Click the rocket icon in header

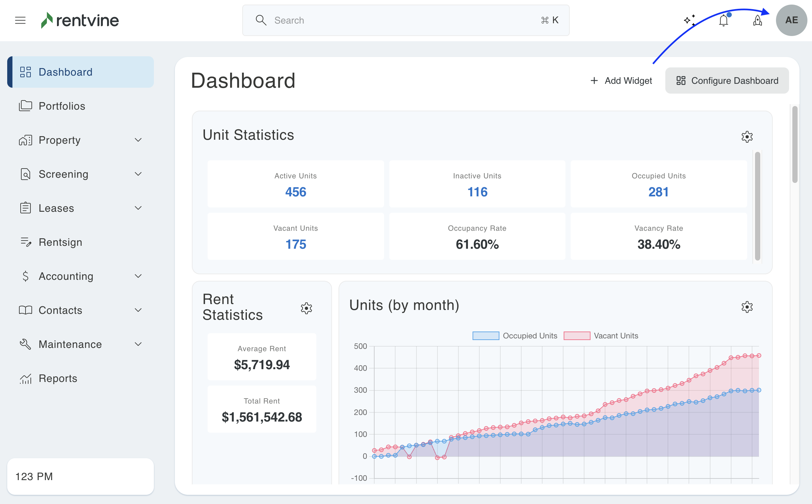(x=757, y=20)
